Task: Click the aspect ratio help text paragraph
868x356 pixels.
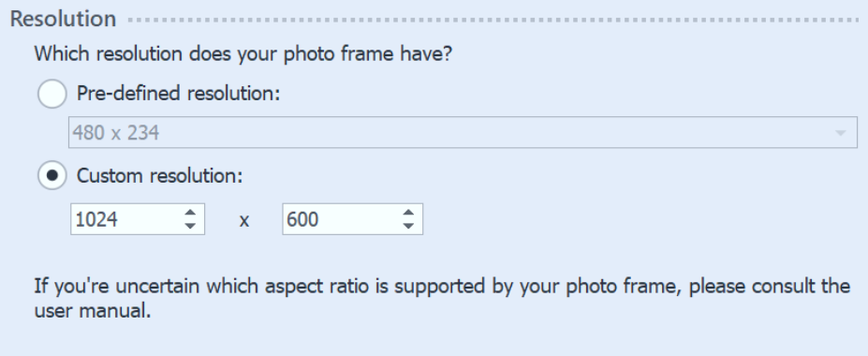Action: pyautogui.click(x=442, y=299)
